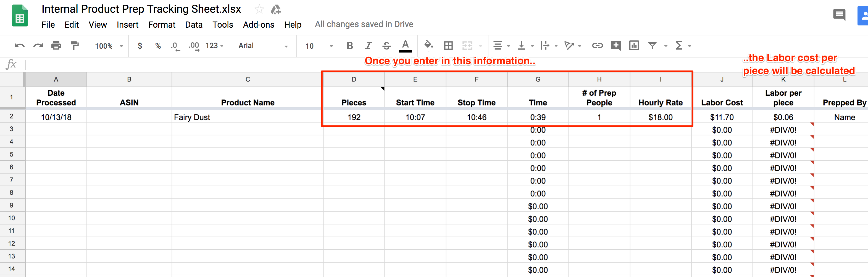This screenshot has width=868, height=277.
Task: Toggle strikethrough formatting
Action: [x=386, y=46]
